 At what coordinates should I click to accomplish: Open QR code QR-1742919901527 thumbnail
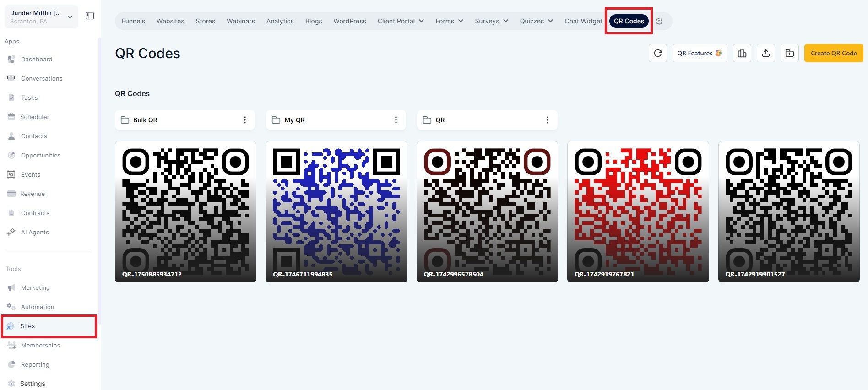pos(789,211)
